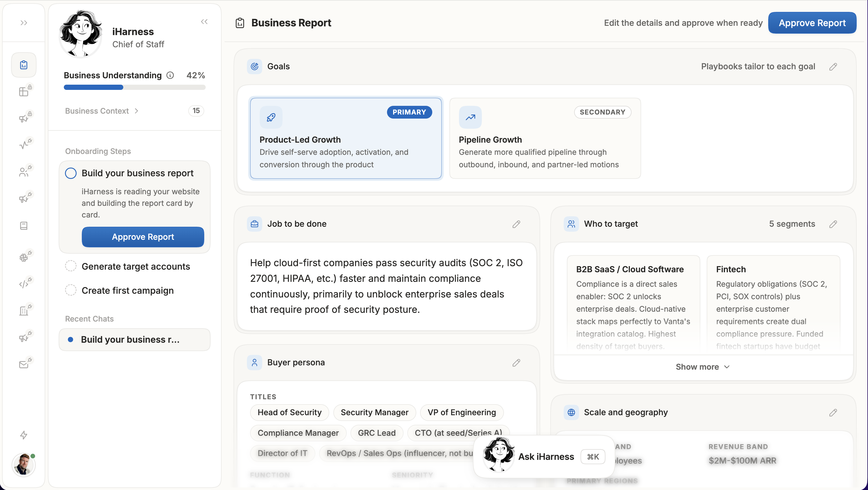Click the Business Understanding progress bar
This screenshot has height=490, width=868.
click(134, 88)
